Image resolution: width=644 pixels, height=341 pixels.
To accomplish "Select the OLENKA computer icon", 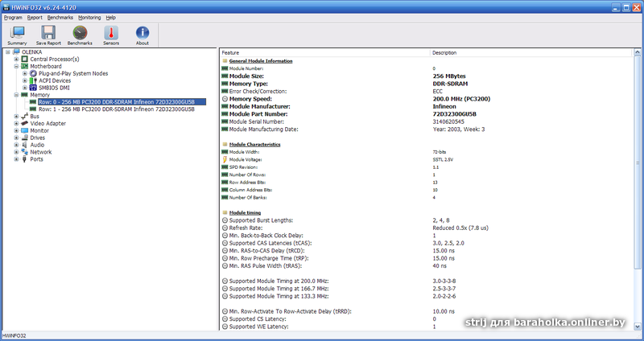I will point(16,52).
